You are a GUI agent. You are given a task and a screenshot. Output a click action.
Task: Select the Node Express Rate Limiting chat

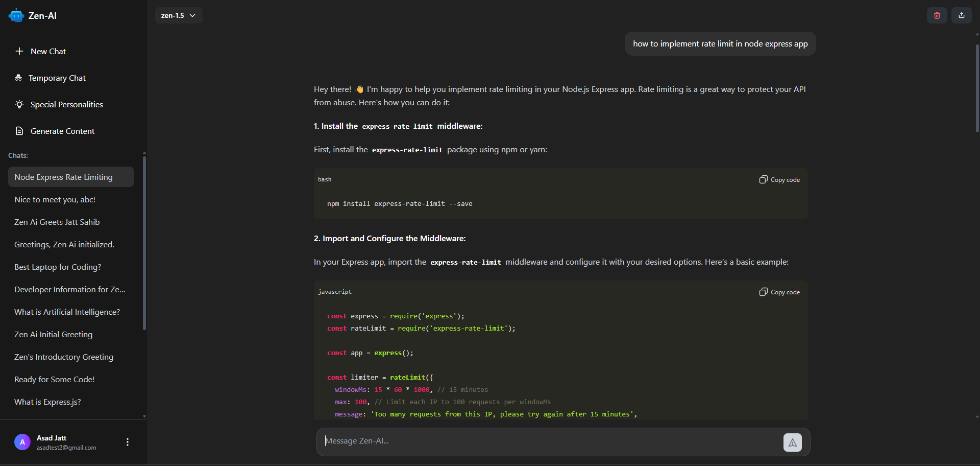(63, 177)
